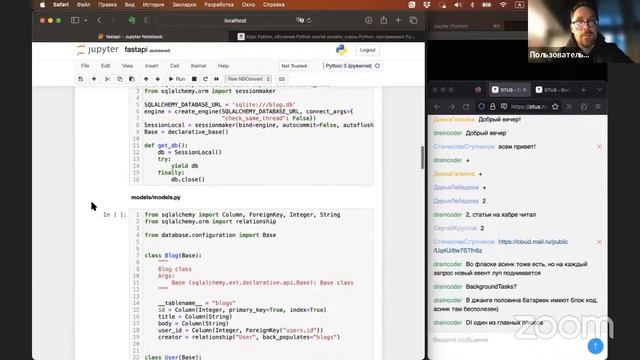The height and width of the screenshot is (360, 640).
Task: Click the Jupyter notebook vertical scrollbar
Action: click(x=422, y=157)
